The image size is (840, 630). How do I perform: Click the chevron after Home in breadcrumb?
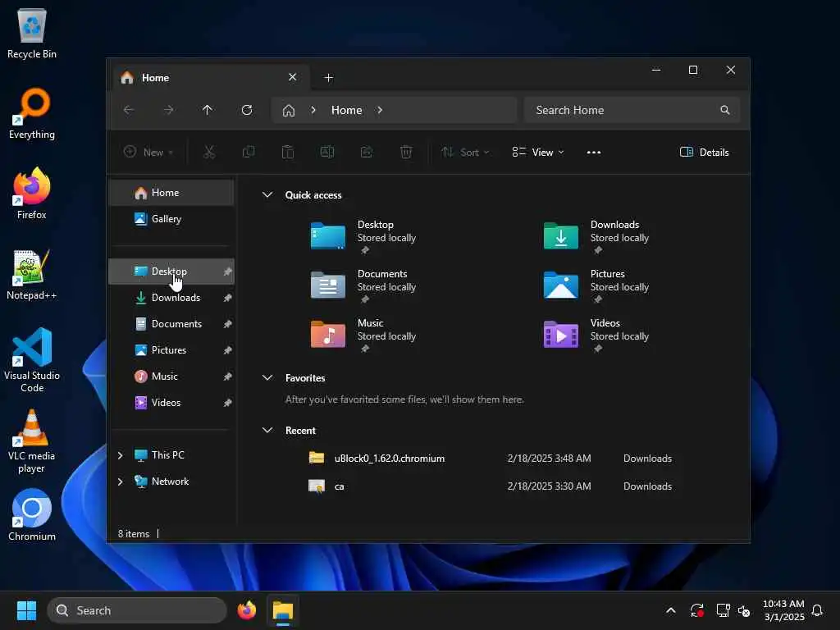click(380, 110)
